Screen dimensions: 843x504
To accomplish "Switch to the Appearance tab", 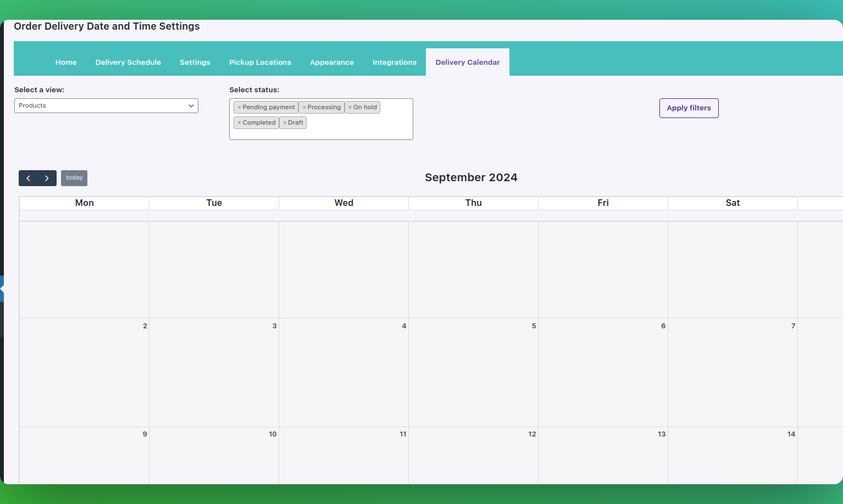I will pyautogui.click(x=332, y=63).
